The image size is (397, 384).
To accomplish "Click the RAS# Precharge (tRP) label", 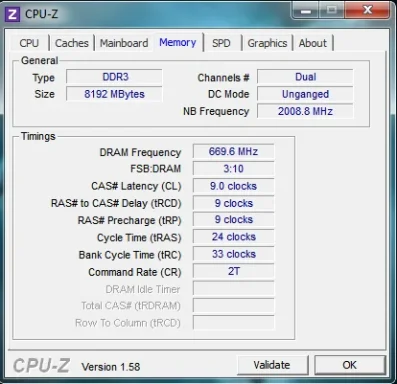I will pyautogui.click(x=129, y=220).
